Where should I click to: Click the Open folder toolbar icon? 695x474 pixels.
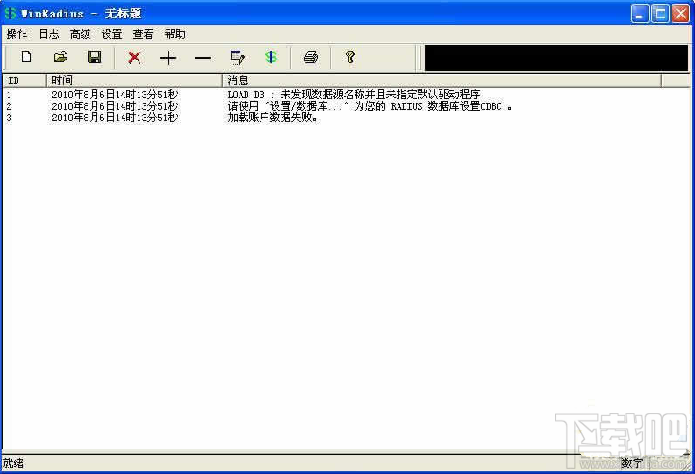[x=60, y=57]
